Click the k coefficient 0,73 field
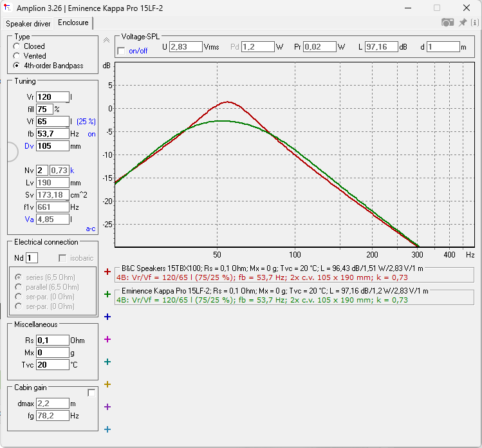The height and width of the screenshot is (448, 482). tap(59, 171)
